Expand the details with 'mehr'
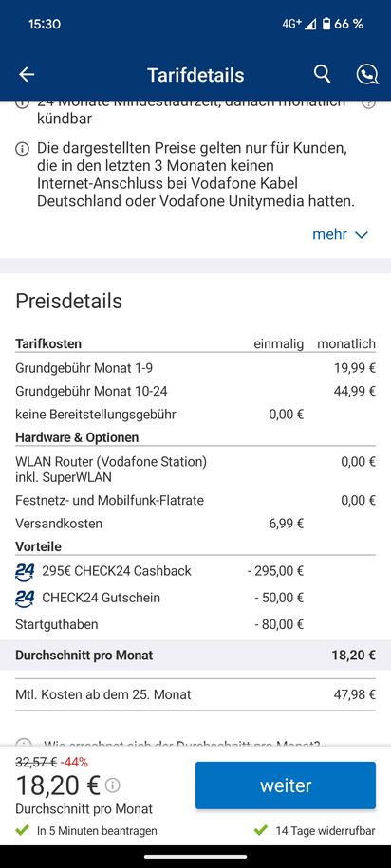The width and height of the screenshot is (391, 868). 330,234
